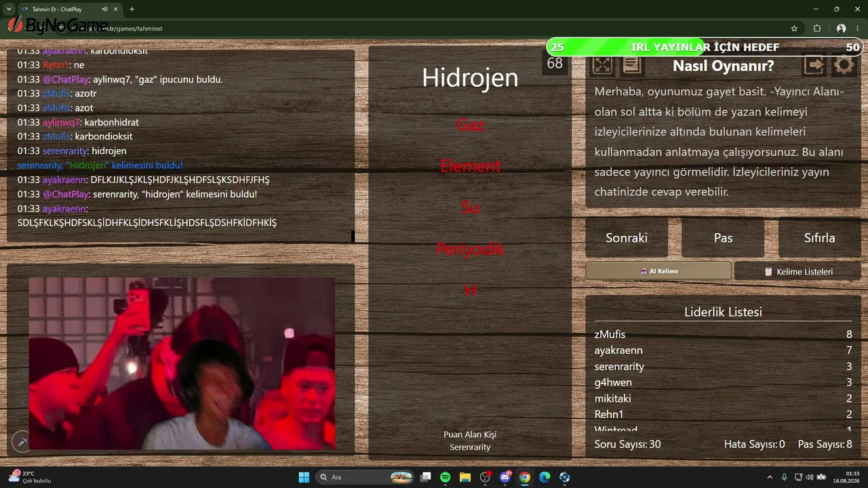Toggle fullscreen with the expand arrows icon
Viewport: 868px width, 488px height.
pos(602,65)
